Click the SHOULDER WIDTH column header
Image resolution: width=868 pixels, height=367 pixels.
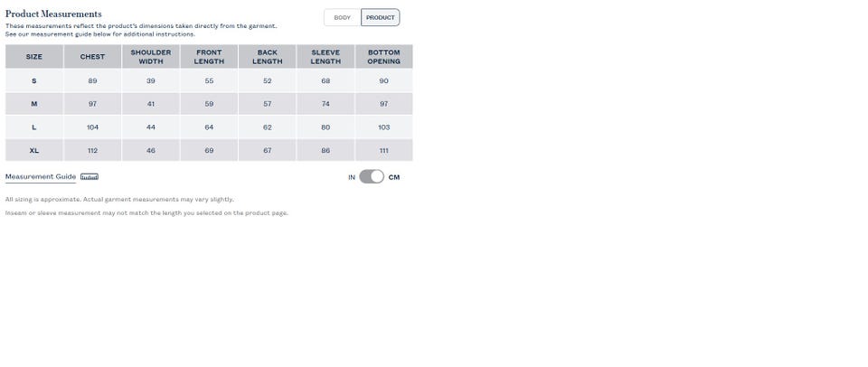(151, 57)
